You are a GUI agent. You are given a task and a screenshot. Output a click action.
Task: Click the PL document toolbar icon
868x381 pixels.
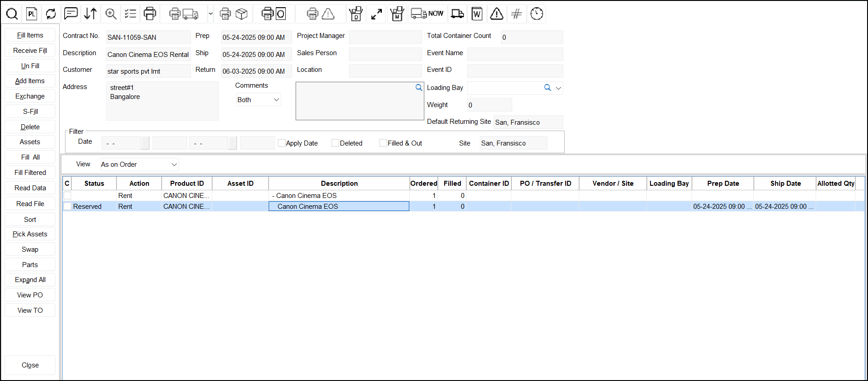(x=32, y=14)
